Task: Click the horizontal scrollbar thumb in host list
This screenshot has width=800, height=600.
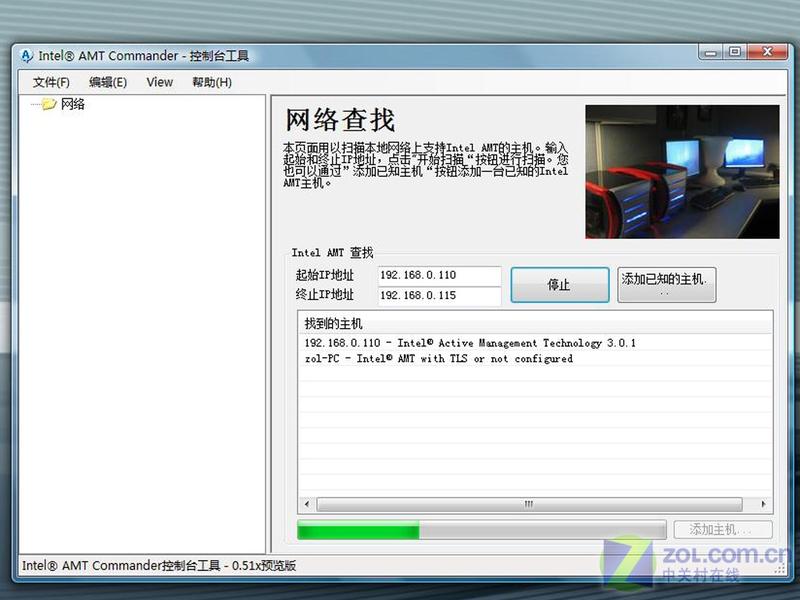Action: click(x=529, y=504)
